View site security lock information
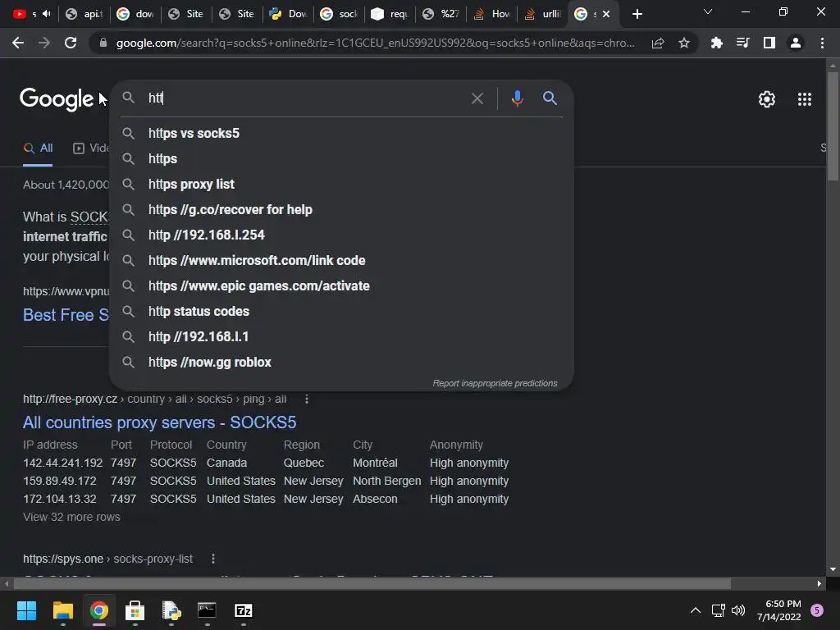 click(103, 43)
